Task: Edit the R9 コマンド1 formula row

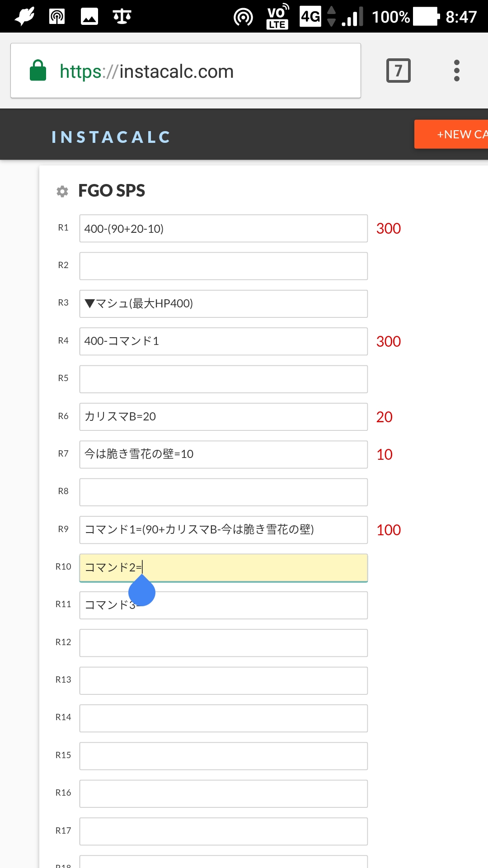Action: pyautogui.click(x=223, y=530)
